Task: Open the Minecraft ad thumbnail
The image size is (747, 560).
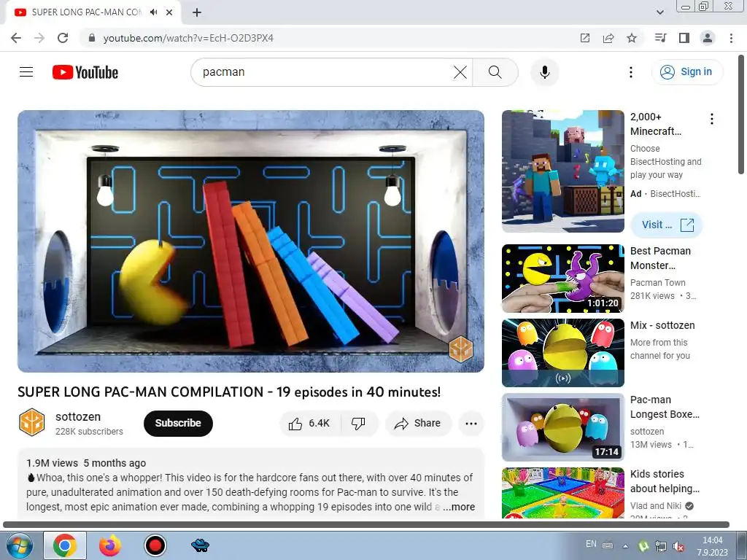Action: 562,171
